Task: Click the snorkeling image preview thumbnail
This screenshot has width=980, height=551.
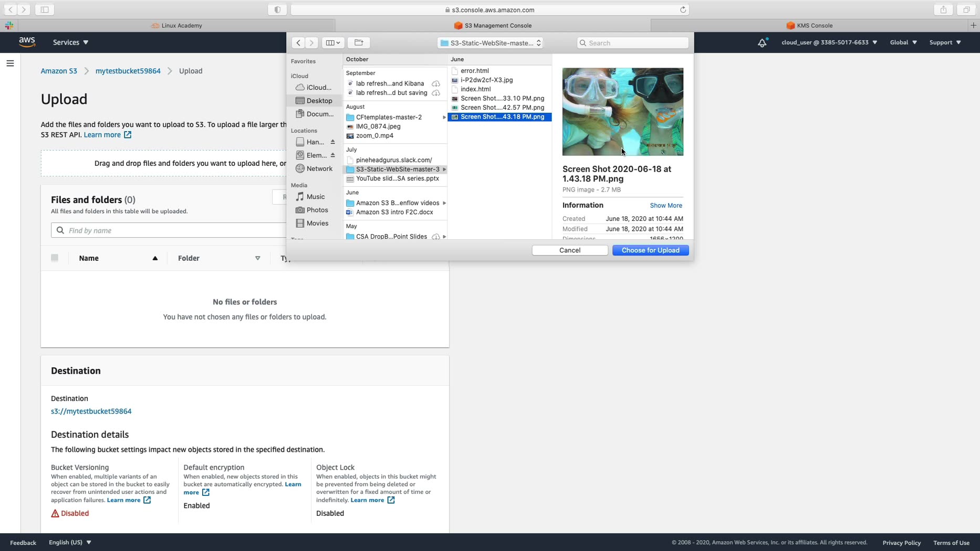Action: (x=623, y=112)
